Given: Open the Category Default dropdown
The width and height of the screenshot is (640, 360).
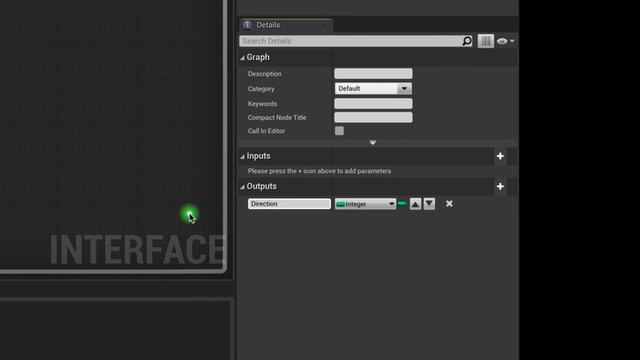Looking at the screenshot, I should click(x=373, y=89).
